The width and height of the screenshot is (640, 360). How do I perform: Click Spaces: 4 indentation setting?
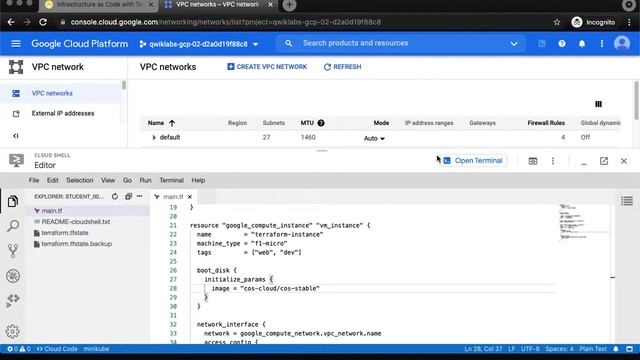[x=559, y=349]
